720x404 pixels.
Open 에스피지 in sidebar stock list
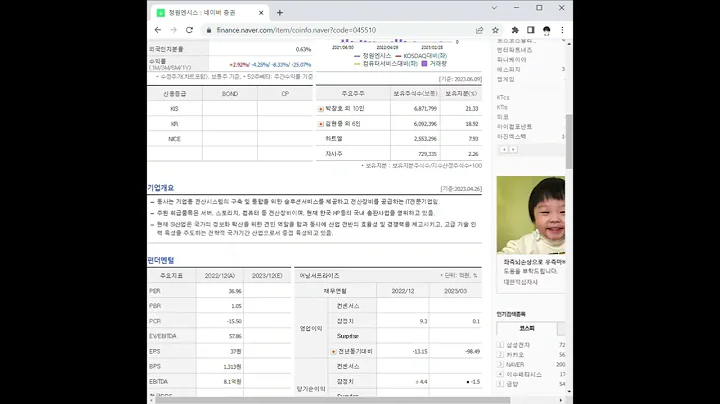[x=508, y=69]
